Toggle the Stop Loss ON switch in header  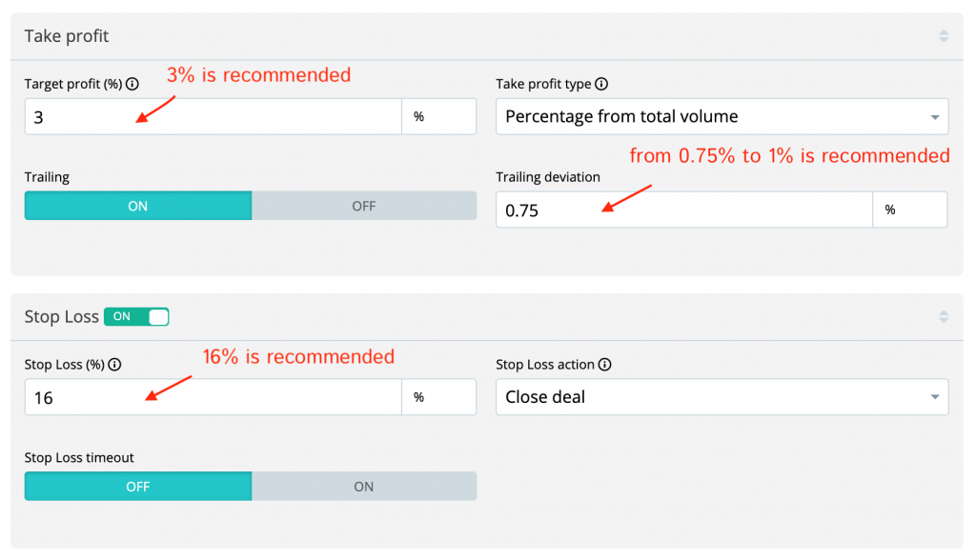coord(136,316)
